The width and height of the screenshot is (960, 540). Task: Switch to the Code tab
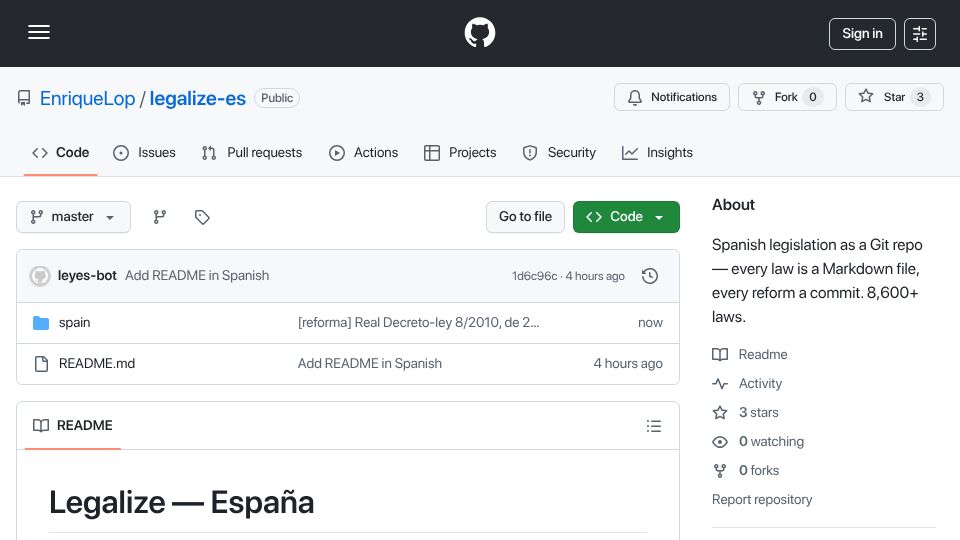point(61,152)
